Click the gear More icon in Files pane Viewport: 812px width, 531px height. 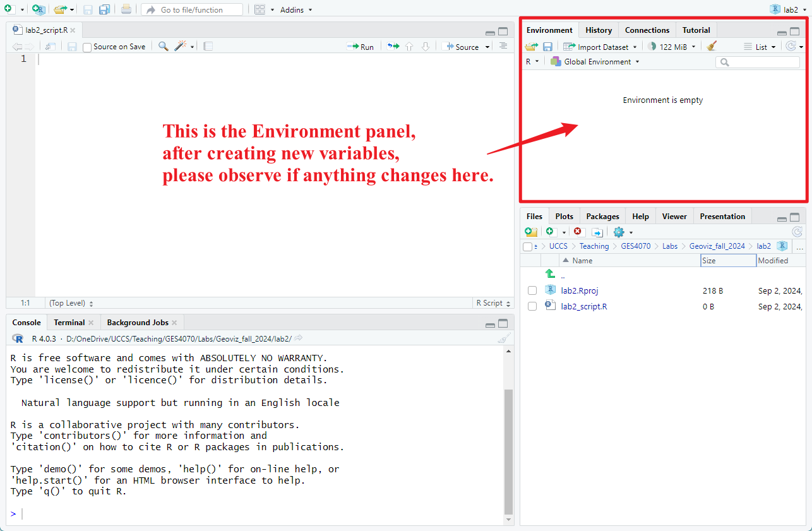tap(618, 232)
